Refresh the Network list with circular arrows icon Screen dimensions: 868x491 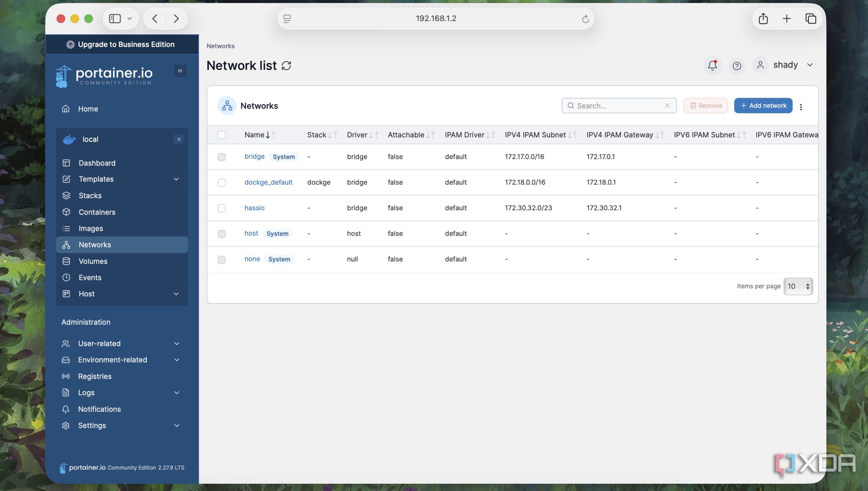(x=286, y=66)
